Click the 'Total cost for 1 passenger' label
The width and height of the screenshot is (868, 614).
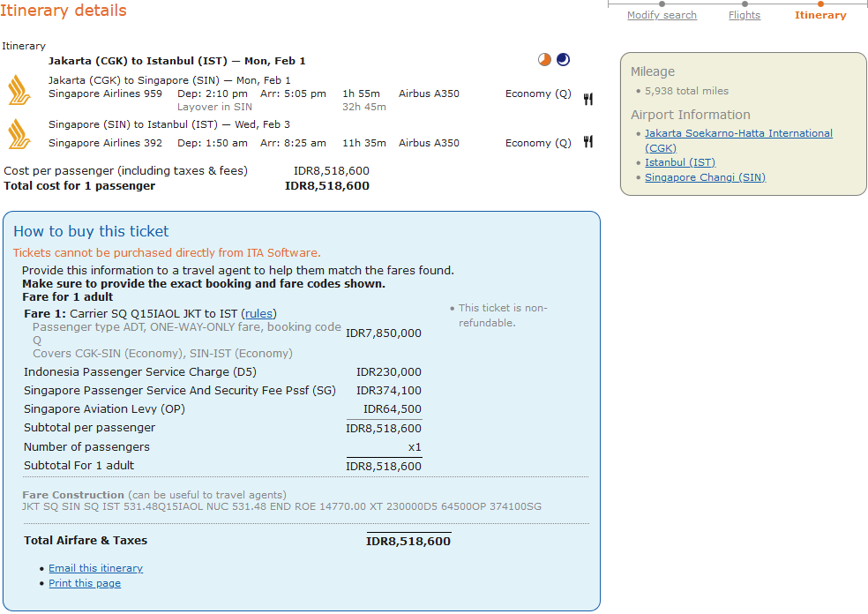(x=79, y=186)
